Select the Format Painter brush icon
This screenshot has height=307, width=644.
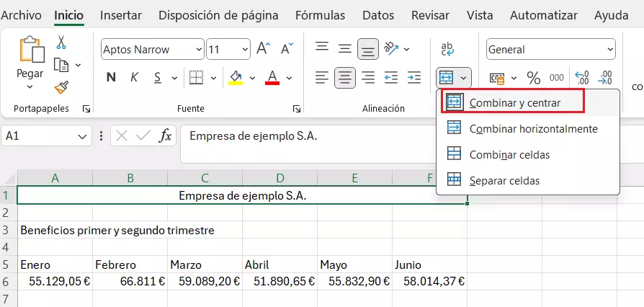61,87
